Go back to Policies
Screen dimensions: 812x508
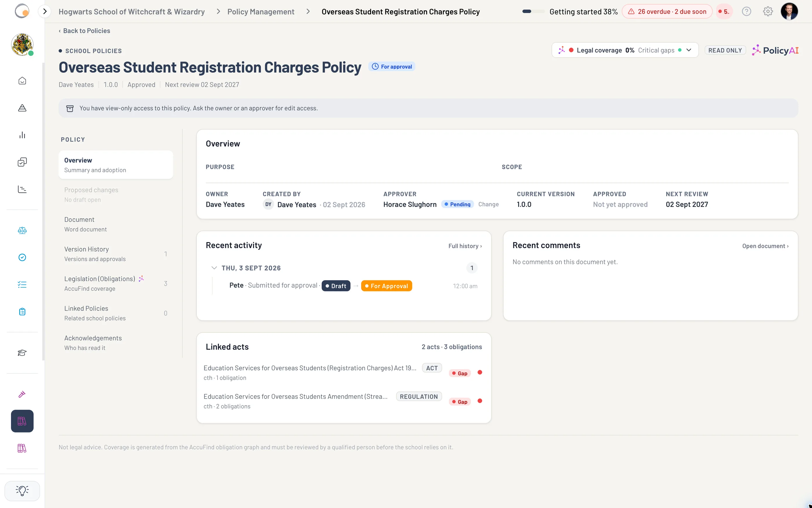coord(85,30)
